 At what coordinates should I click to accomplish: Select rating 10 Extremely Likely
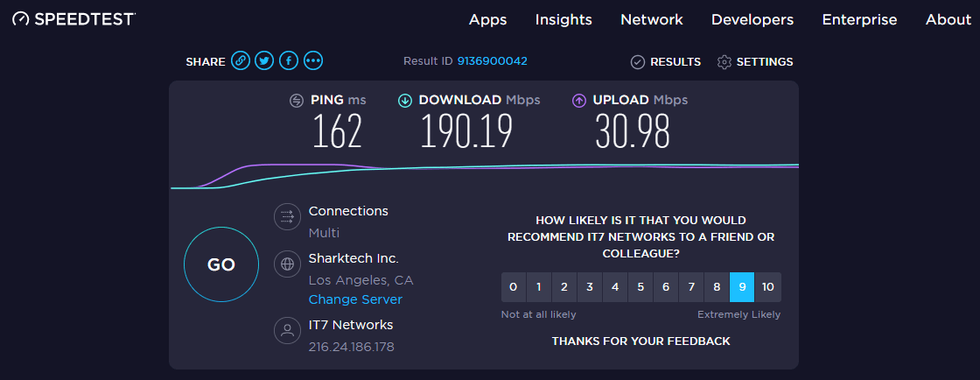click(x=767, y=287)
